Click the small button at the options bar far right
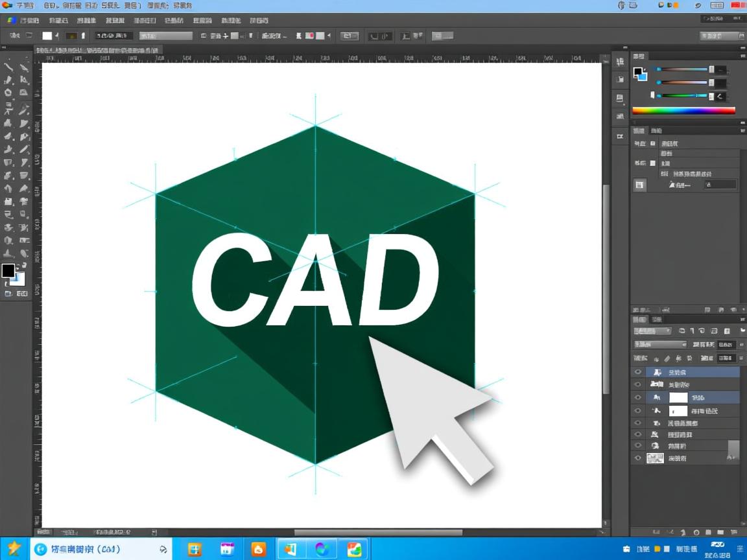This screenshot has height=560, width=747. coord(722,36)
